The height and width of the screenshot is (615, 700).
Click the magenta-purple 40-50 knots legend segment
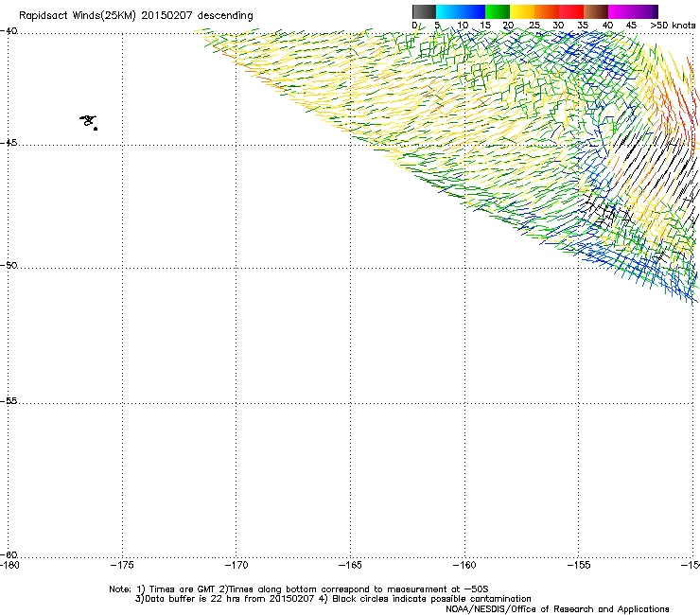(633, 11)
